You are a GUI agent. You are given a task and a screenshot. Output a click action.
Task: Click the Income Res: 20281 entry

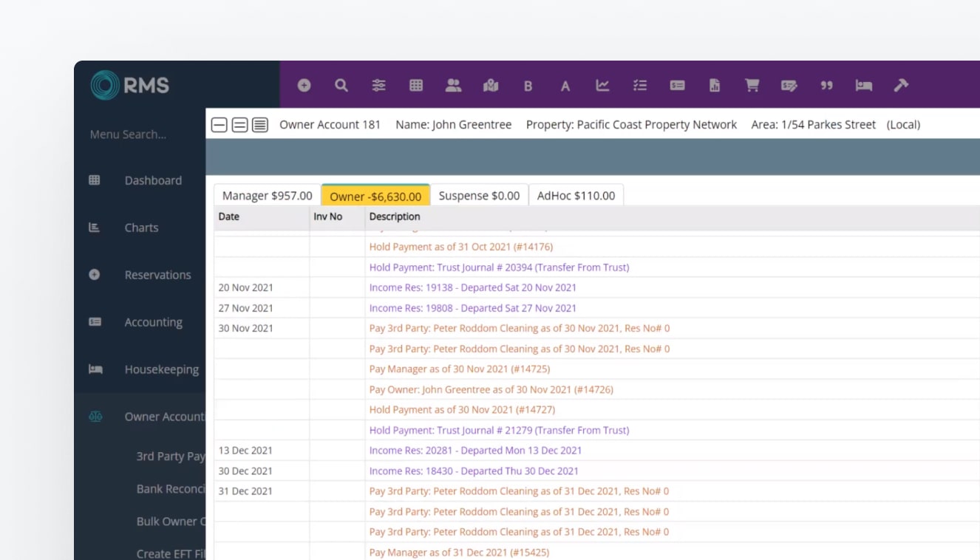click(475, 450)
